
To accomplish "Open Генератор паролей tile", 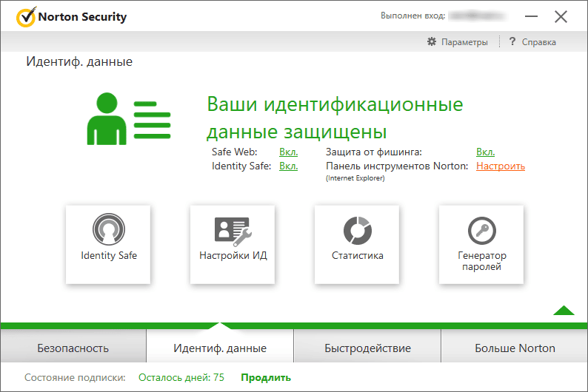I will (x=481, y=244).
